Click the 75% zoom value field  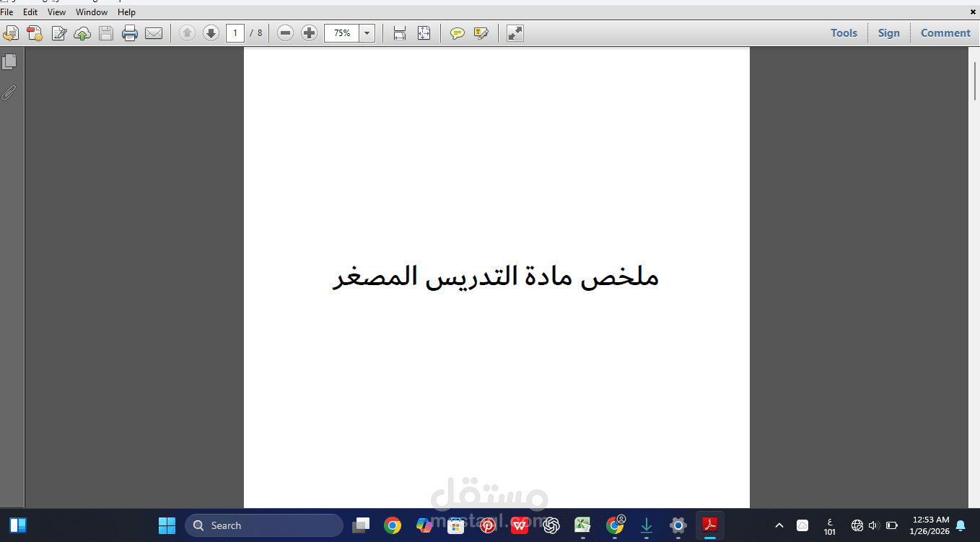342,33
